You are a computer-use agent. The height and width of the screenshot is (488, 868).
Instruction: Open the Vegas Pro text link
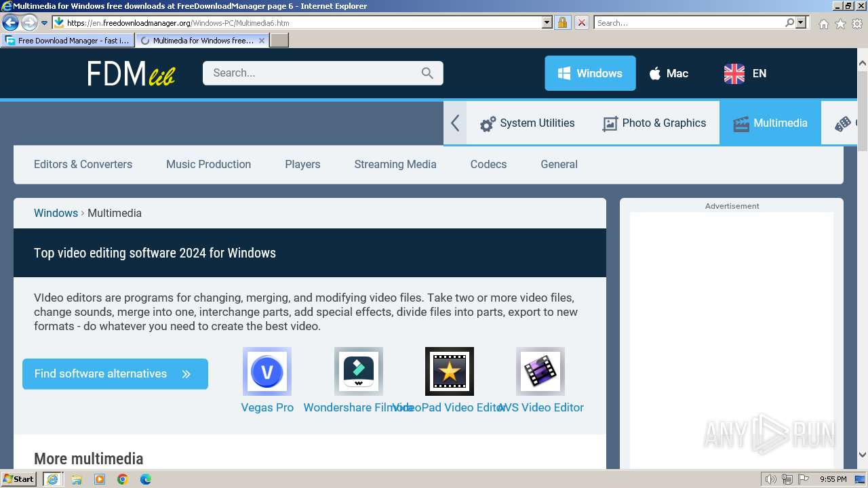click(267, 407)
